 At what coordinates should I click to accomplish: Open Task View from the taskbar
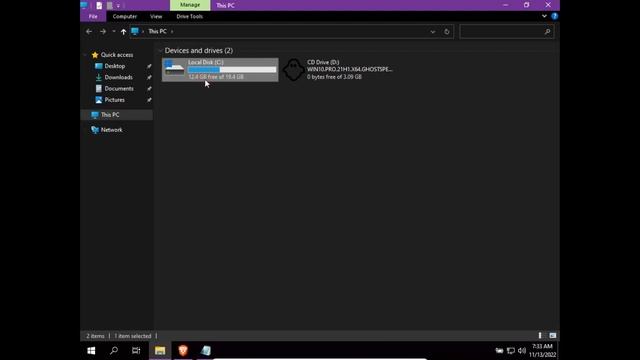[136, 351]
